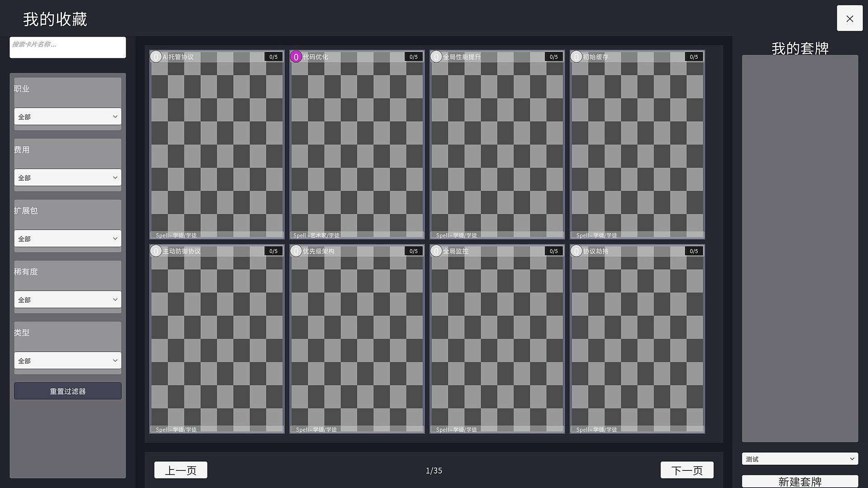Create a new deck with 新建套牌
Screen dimensions: 868x488
800,481
